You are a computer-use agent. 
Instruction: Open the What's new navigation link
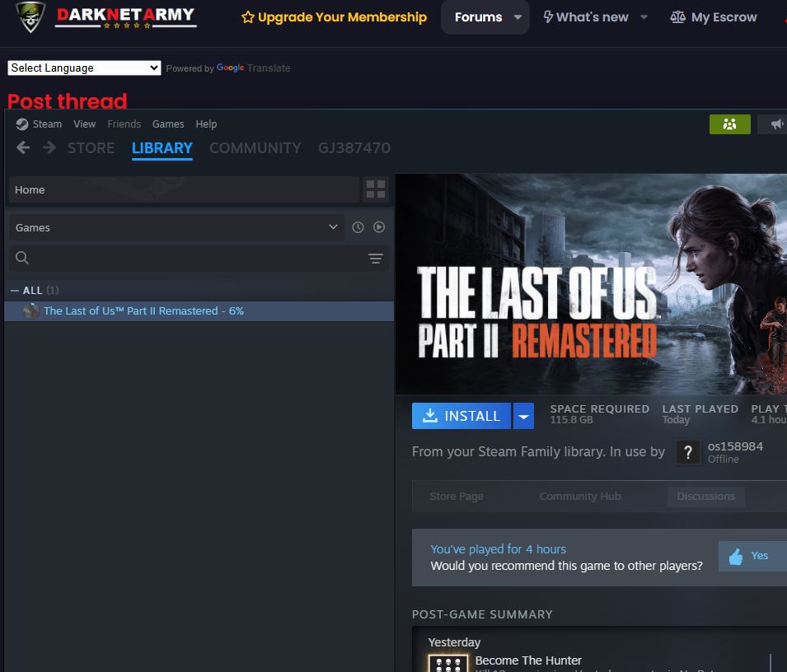(x=593, y=17)
